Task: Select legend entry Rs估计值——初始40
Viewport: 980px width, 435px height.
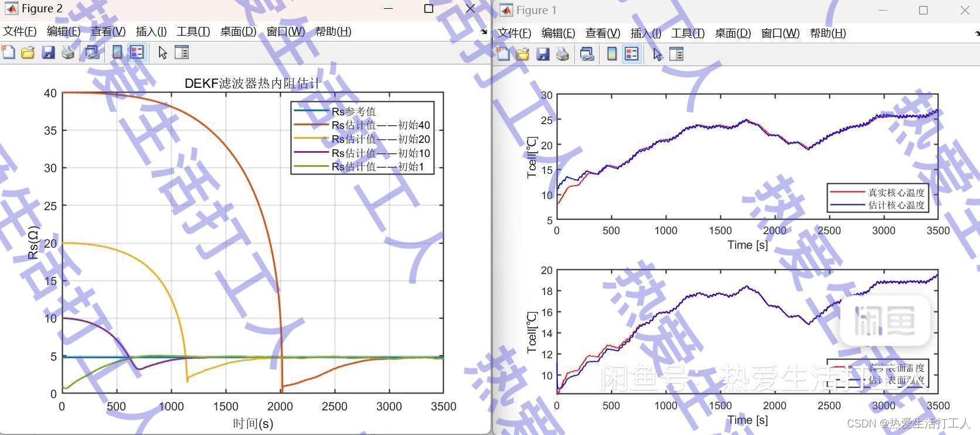Action: click(380, 125)
